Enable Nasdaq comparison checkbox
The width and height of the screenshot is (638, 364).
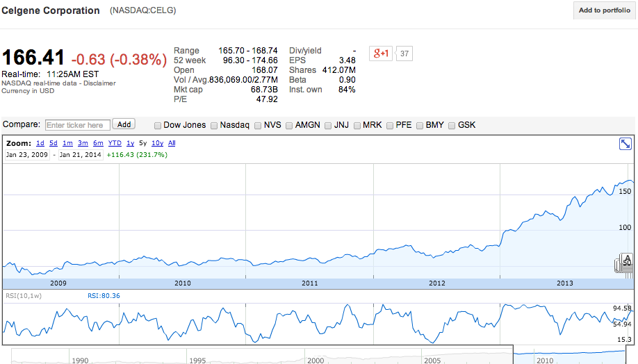tap(214, 126)
